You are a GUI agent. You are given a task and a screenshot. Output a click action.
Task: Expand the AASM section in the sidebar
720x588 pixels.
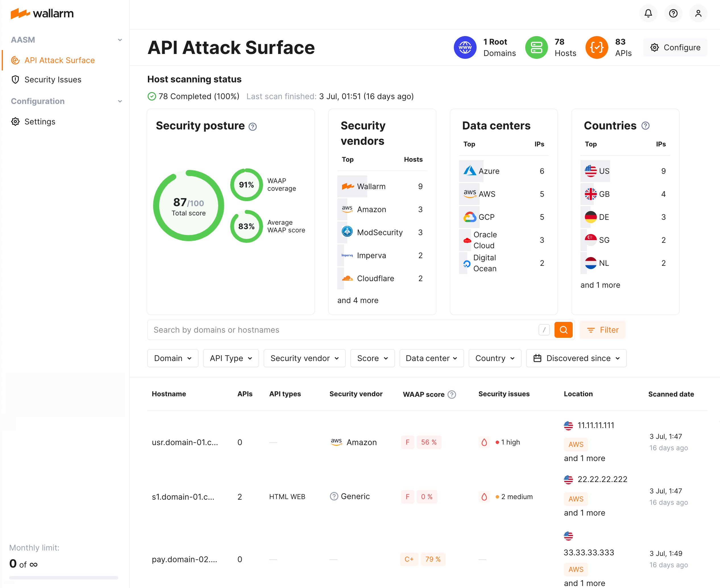tap(120, 40)
